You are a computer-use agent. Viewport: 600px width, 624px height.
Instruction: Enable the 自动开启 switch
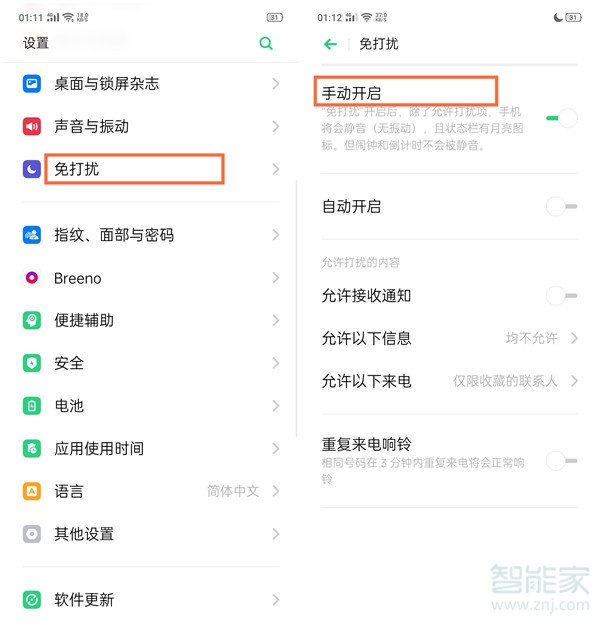click(562, 206)
